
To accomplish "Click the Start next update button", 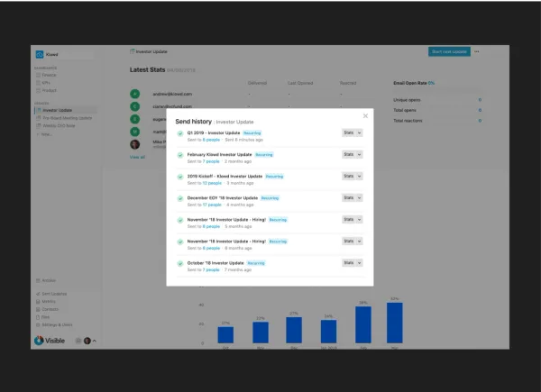I will [449, 51].
